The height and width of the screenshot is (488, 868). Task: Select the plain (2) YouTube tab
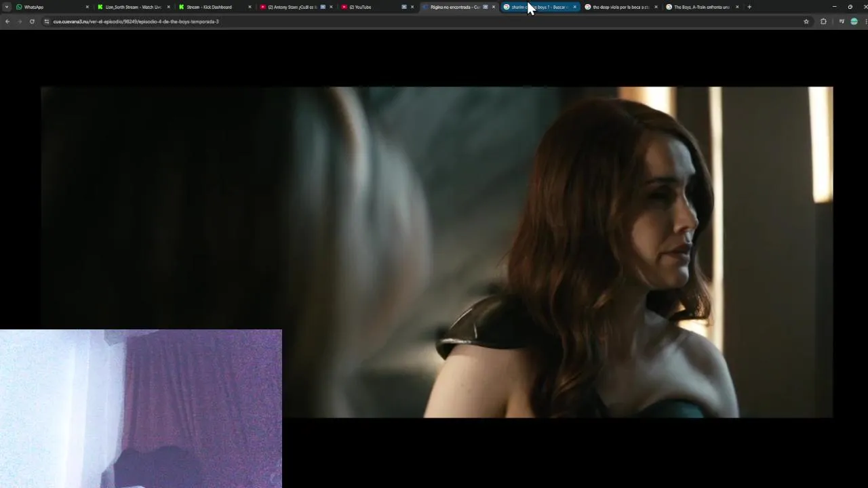tap(377, 7)
